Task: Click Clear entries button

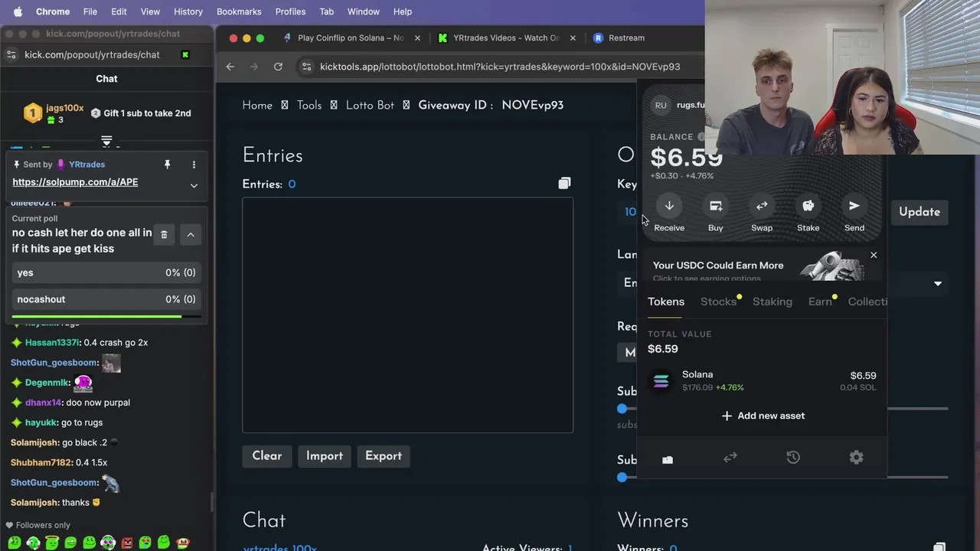Action: pyautogui.click(x=267, y=456)
